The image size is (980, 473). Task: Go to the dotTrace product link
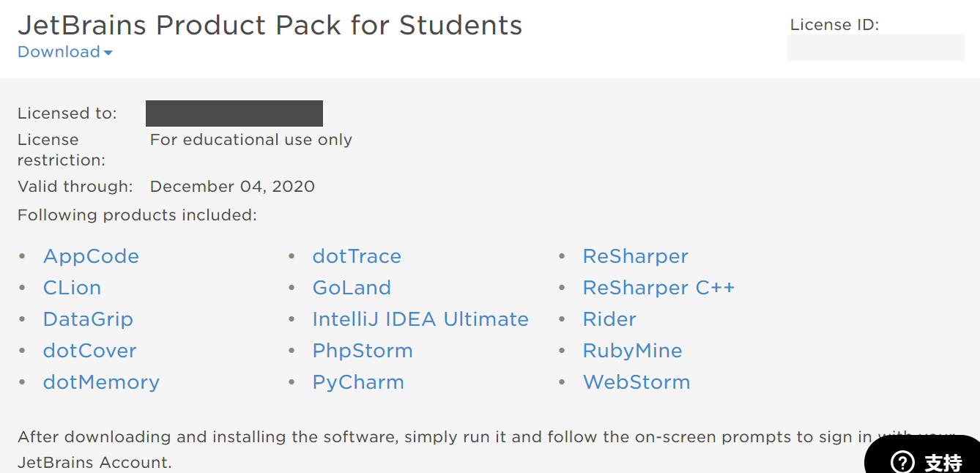[x=357, y=256]
